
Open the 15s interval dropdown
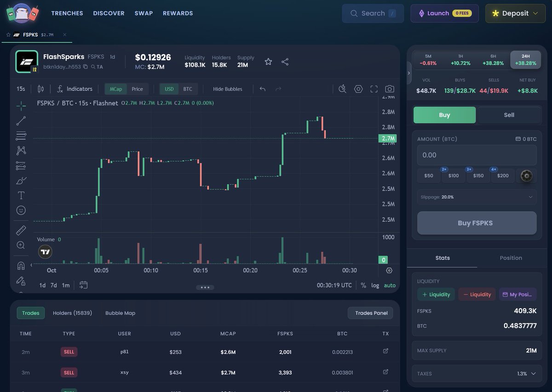pyautogui.click(x=21, y=89)
